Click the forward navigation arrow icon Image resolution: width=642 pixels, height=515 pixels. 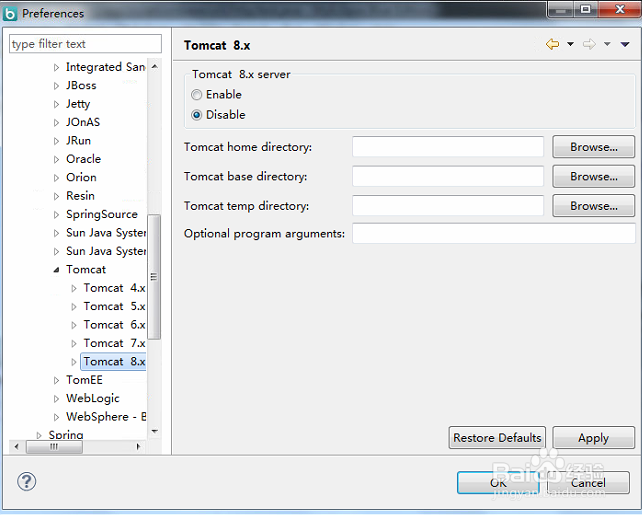[589, 44]
